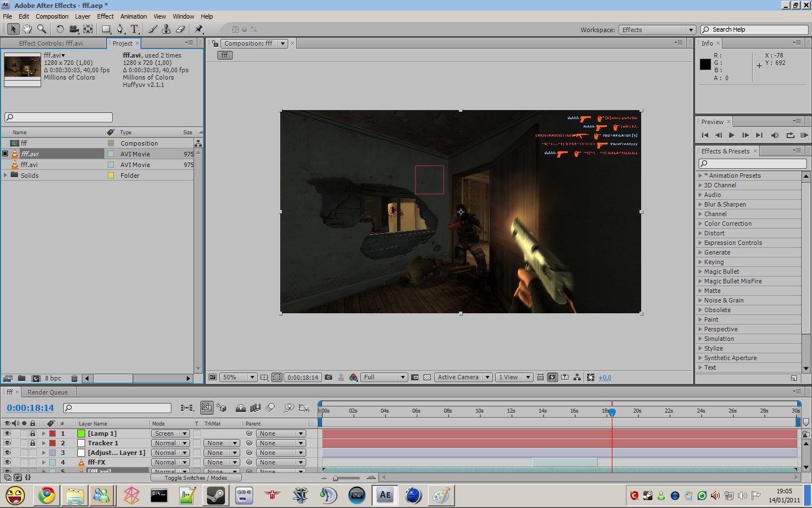The width and height of the screenshot is (812, 508).
Task: Hide the fff-FX layer eye
Action: point(7,462)
